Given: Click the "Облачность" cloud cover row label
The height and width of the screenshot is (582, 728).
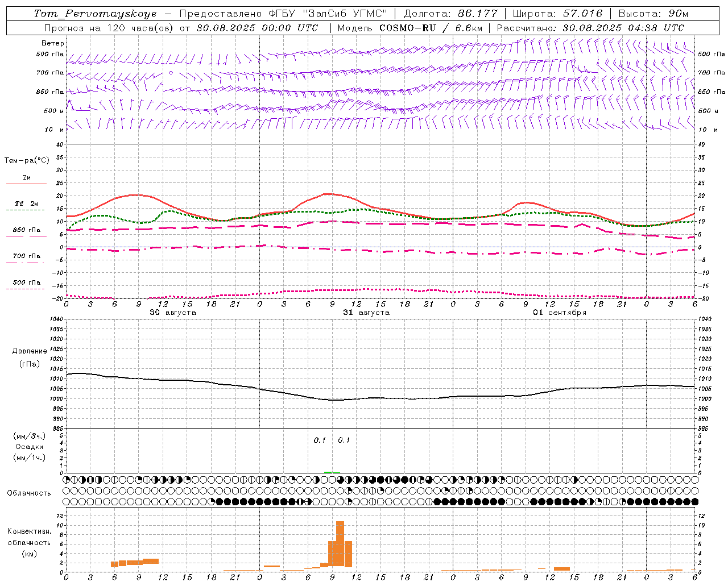Looking at the screenshot, I should point(29,493).
